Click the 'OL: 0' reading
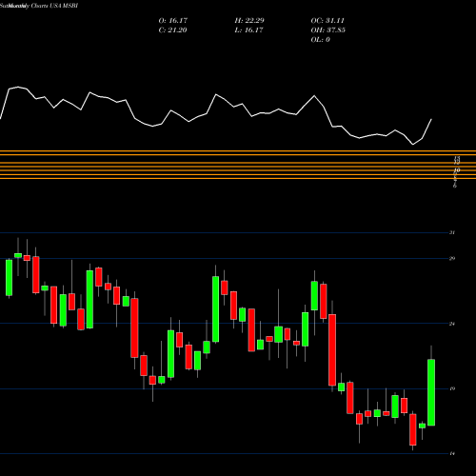The width and height of the screenshot is (476, 476). click(320, 40)
